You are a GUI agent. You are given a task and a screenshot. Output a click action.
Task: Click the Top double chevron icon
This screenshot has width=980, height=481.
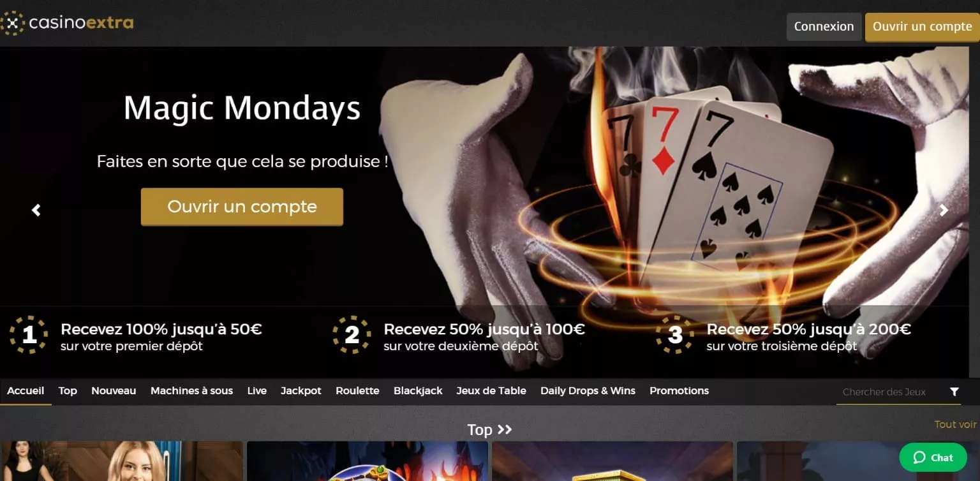click(505, 429)
